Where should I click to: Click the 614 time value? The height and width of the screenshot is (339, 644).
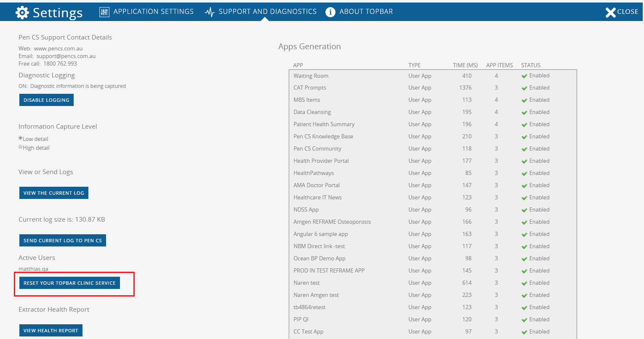[467, 283]
